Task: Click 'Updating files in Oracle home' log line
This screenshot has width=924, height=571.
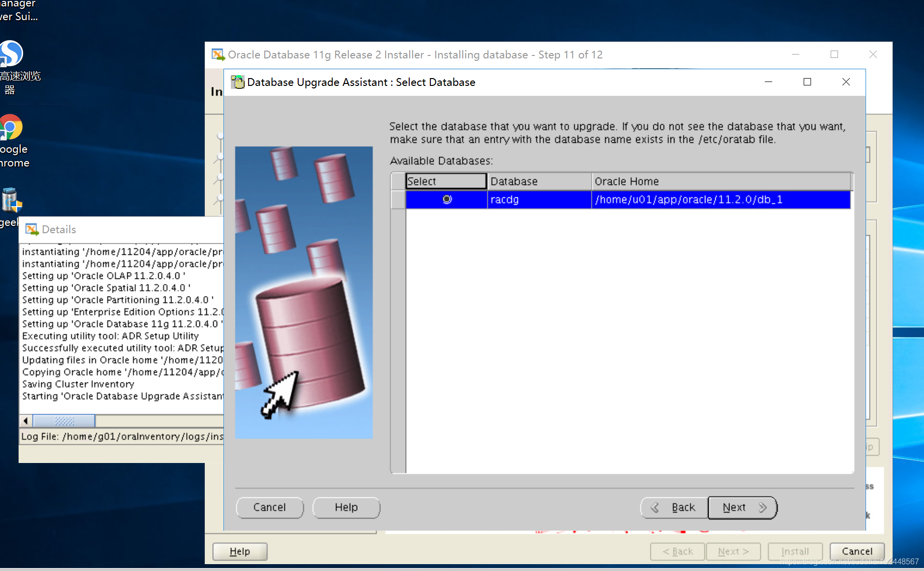Action: (x=123, y=360)
